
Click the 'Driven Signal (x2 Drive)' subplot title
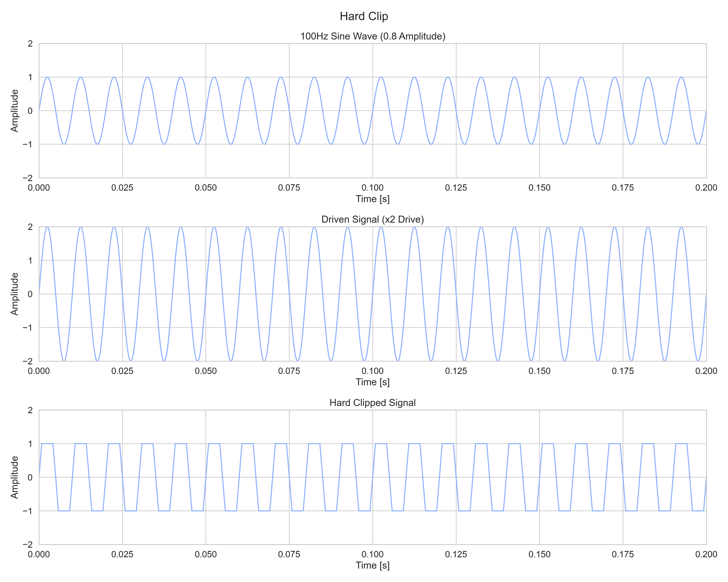(372, 219)
